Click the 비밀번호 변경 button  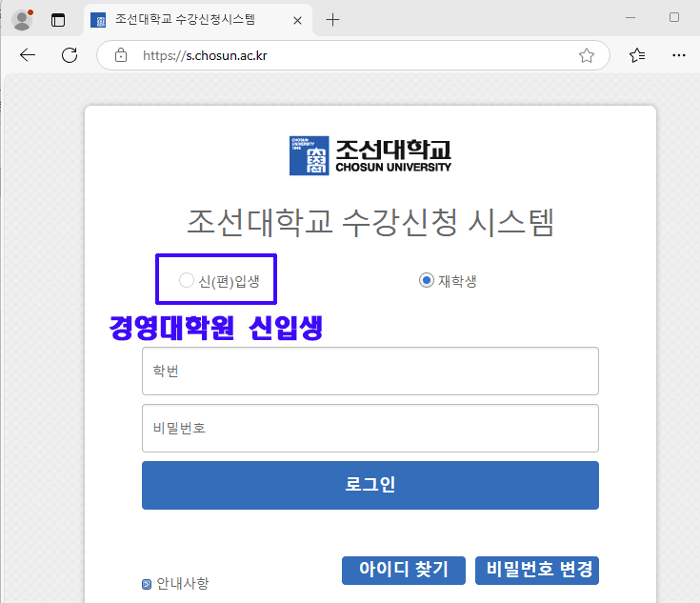tap(539, 570)
